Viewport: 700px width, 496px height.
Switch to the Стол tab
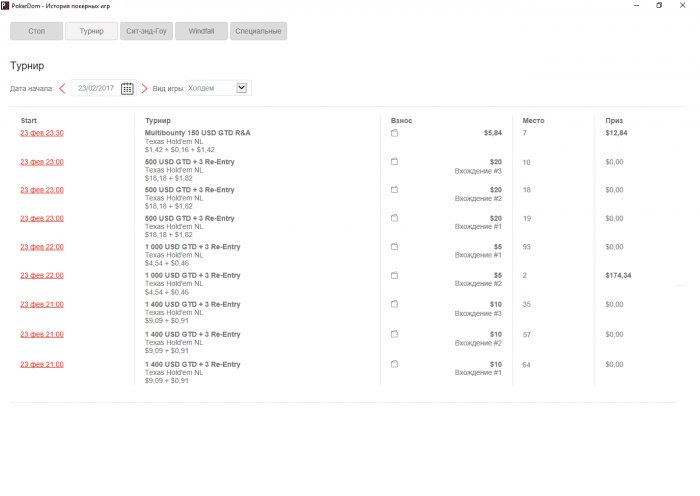pos(37,31)
